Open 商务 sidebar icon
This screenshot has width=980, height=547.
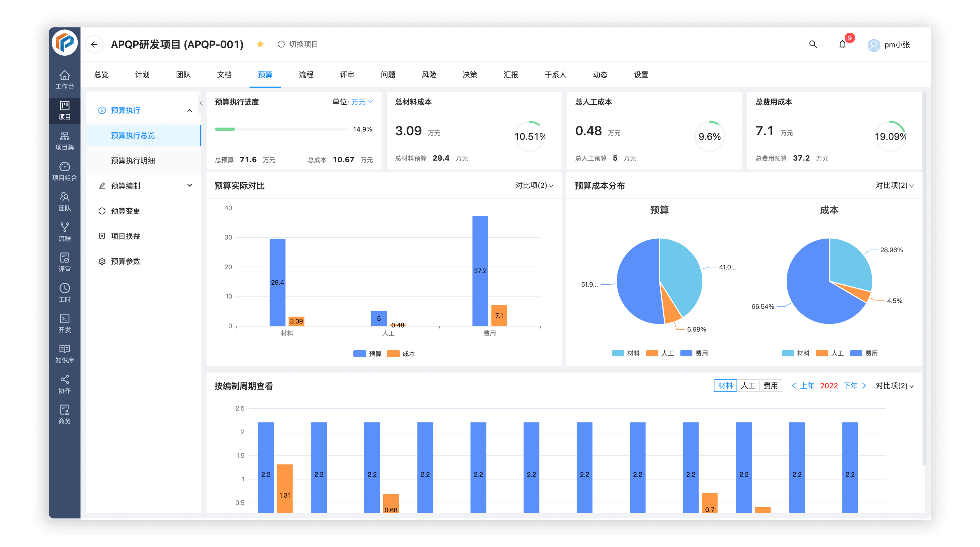[x=64, y=414]
